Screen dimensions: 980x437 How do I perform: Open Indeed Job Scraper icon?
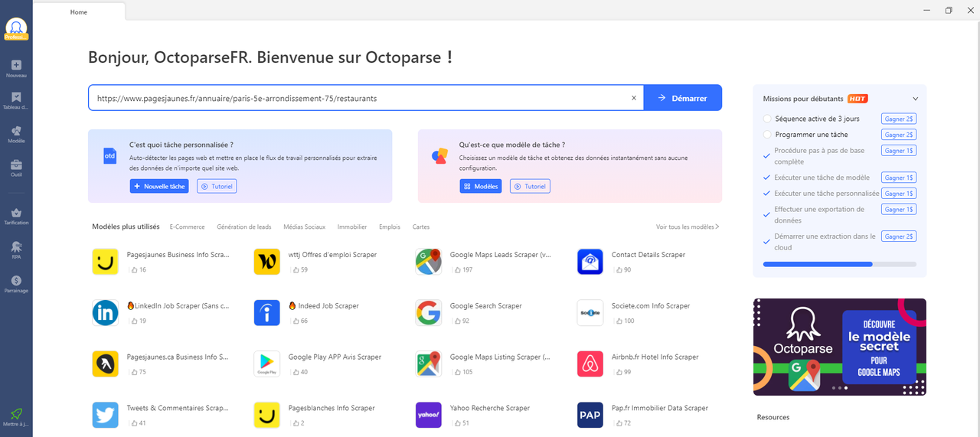[267, 312]
